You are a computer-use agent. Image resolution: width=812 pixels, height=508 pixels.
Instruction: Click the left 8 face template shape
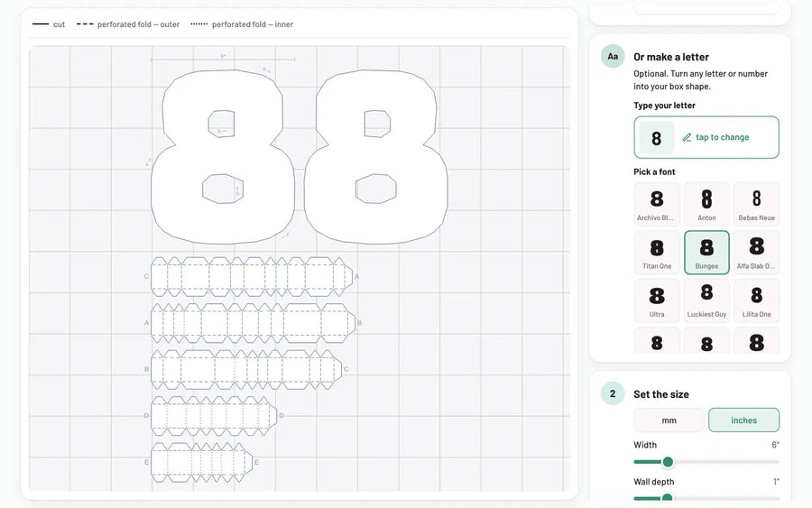tap(223, 156)
